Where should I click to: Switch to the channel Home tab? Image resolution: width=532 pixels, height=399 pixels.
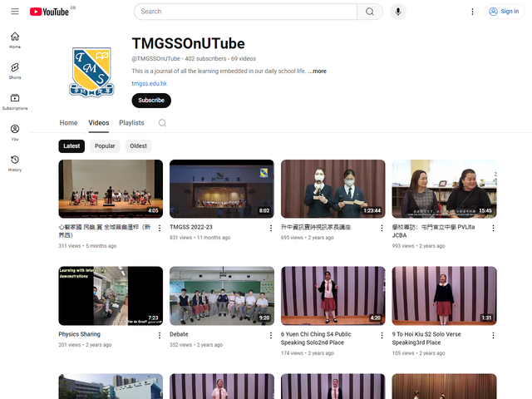(68, 123)
